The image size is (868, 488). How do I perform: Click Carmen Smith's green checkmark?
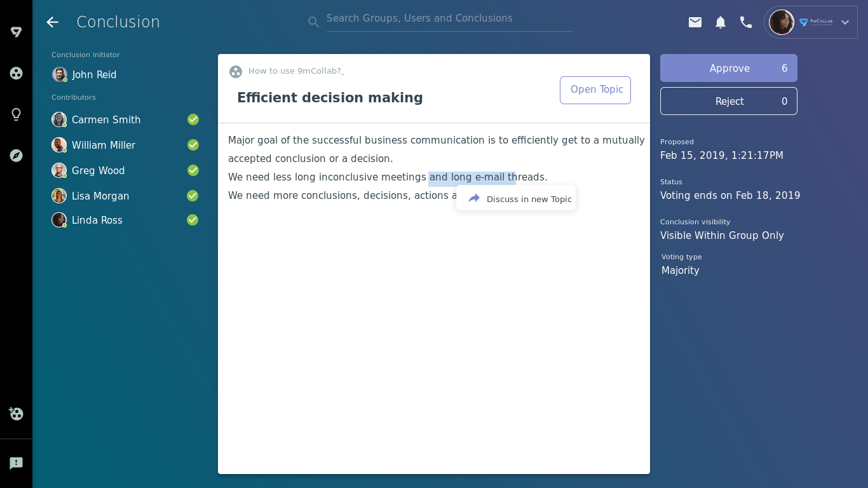pyautogui.click(x=193, y=119)
